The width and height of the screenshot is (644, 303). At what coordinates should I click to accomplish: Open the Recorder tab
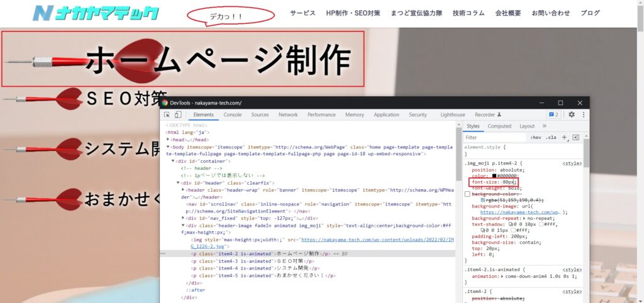488,115
